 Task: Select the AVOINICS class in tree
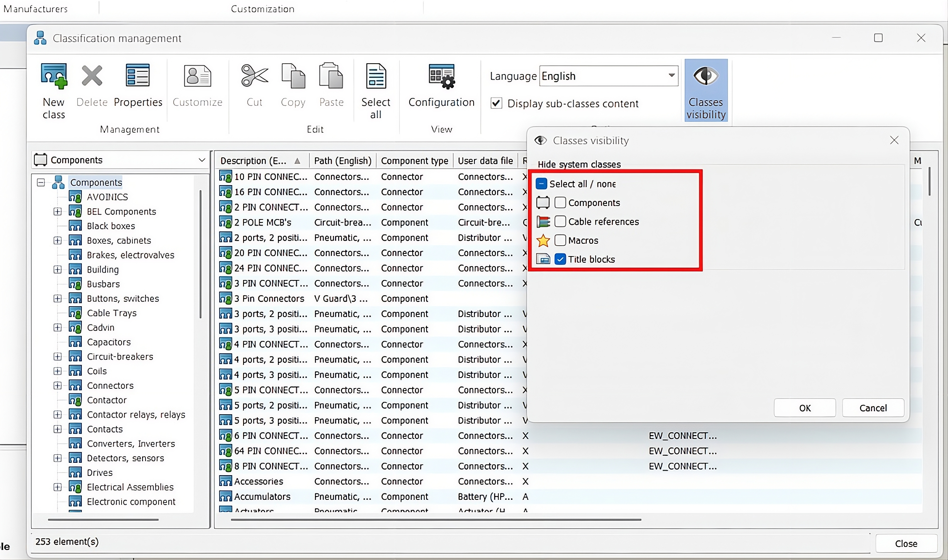[107, 197]
